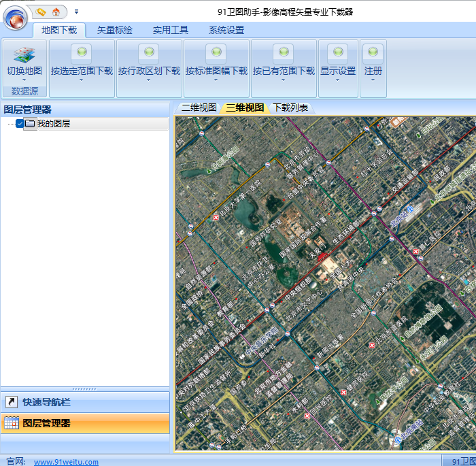The image size is (476, 466).
Task: Click the 数据源 group label
Action: (x=24, y=91)
